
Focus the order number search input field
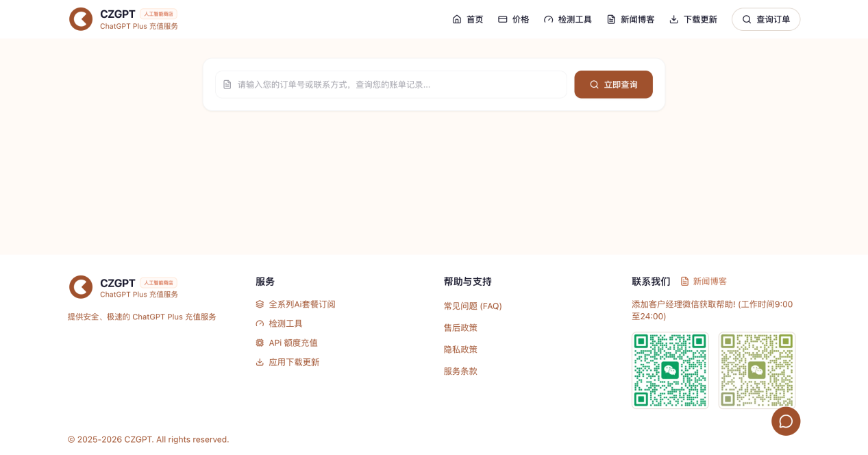(391, 84)
